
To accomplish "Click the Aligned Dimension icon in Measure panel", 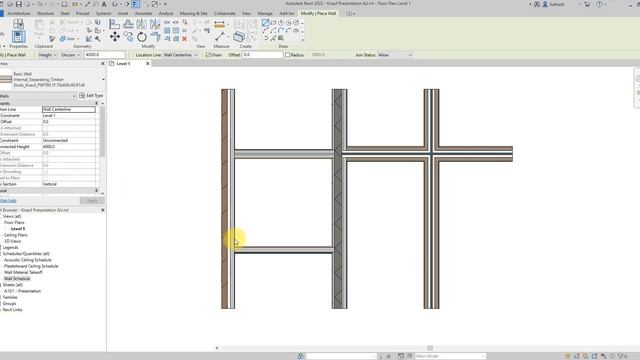I will tap(220, 25).
